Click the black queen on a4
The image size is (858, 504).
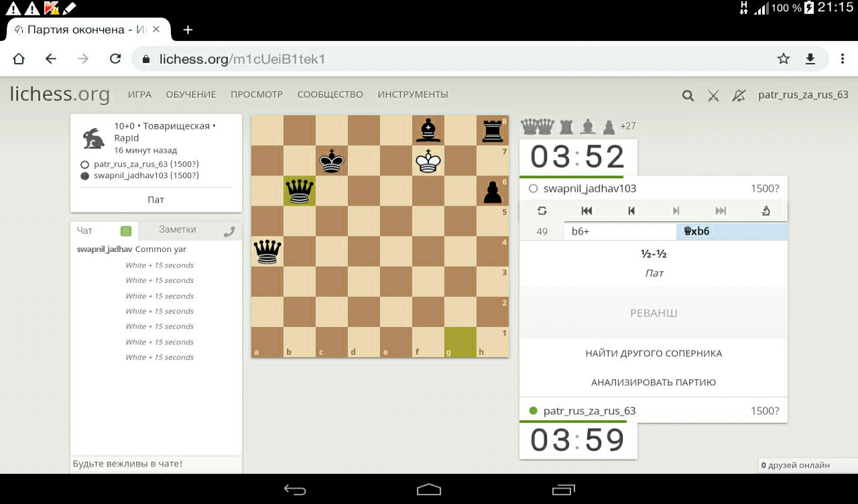click(x=267, y=252)
